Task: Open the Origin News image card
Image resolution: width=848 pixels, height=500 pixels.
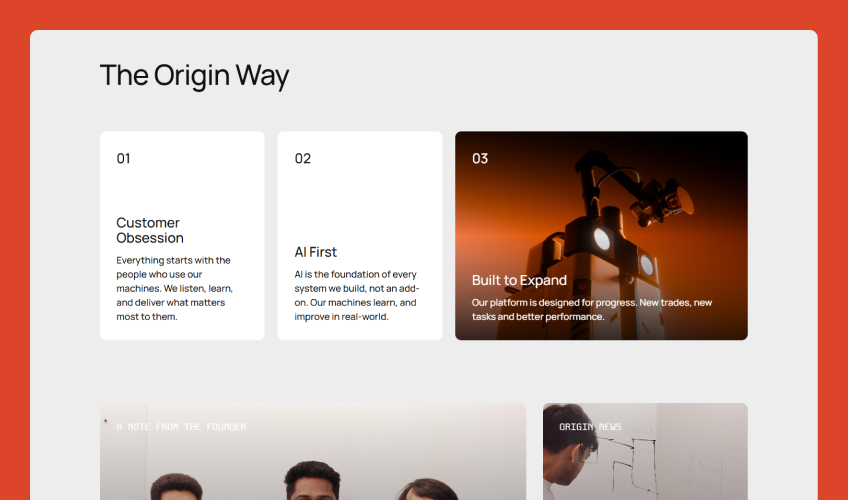Action: click(x=645, y=451)
